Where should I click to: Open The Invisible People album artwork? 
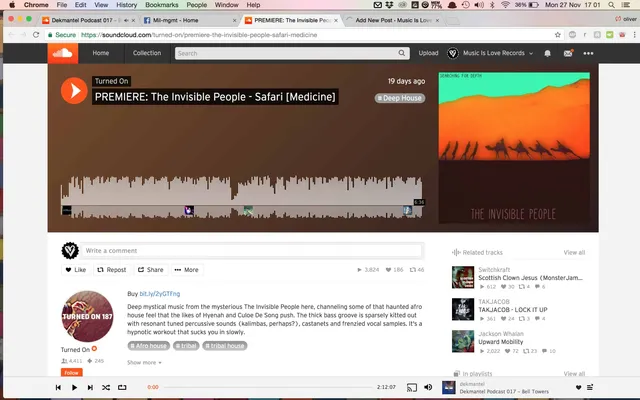(x=514, y=148)
